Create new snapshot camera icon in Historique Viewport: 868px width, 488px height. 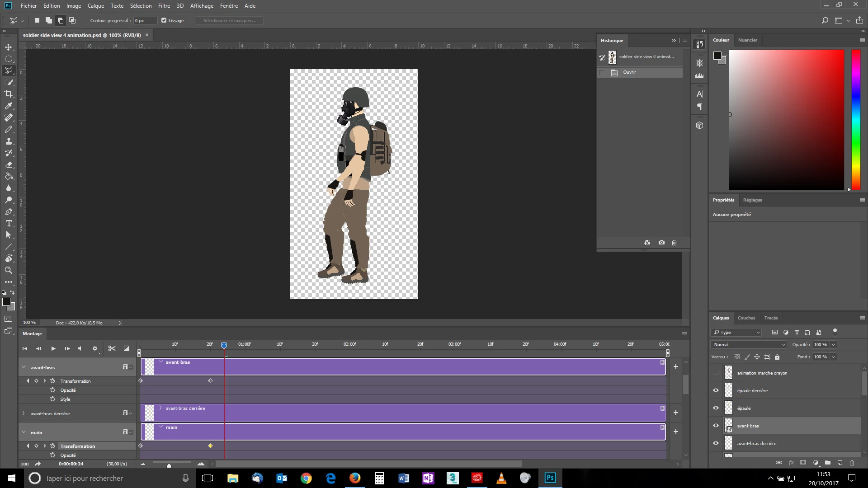pyautogui.click(x=661, y=243)
